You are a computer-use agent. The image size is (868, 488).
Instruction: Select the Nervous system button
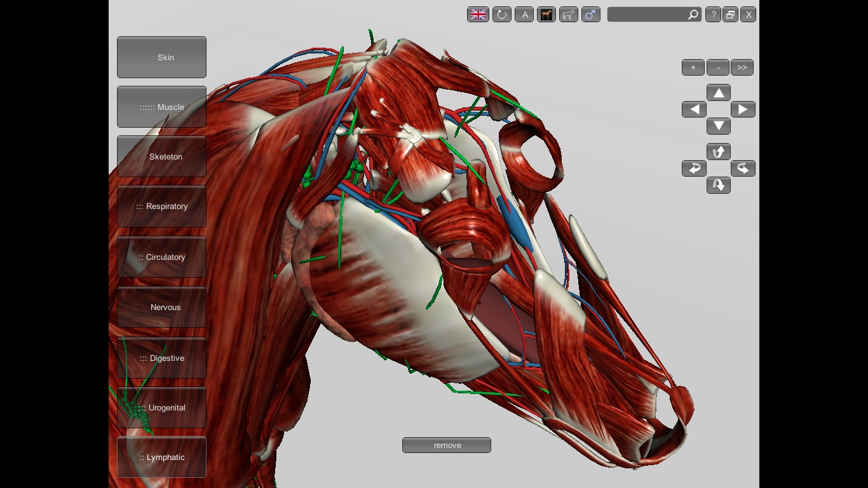[x=161, y=307]
